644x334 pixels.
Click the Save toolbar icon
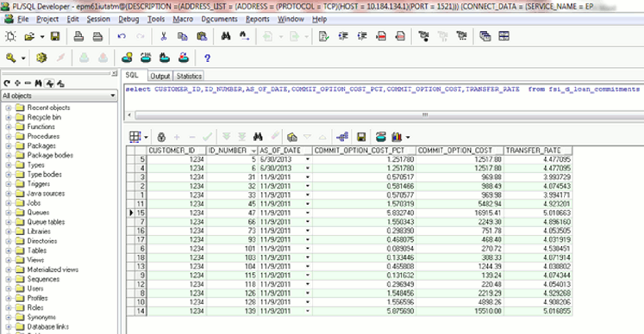tap(55, 36)
